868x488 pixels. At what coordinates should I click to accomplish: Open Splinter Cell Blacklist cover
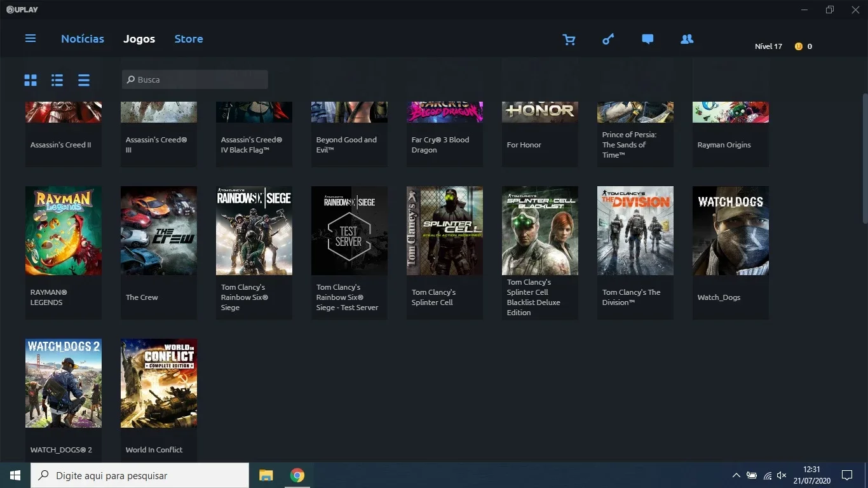(540, 231)
